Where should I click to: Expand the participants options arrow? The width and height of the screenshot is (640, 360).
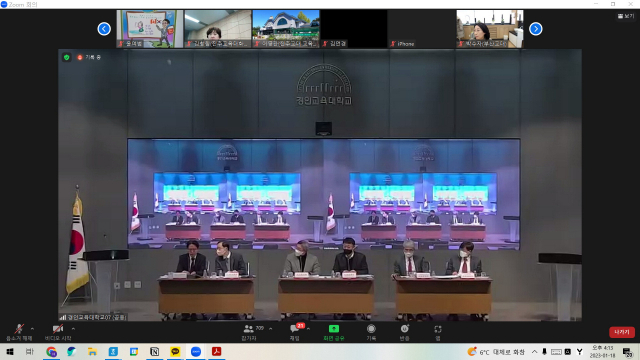(x=270, y=329)
